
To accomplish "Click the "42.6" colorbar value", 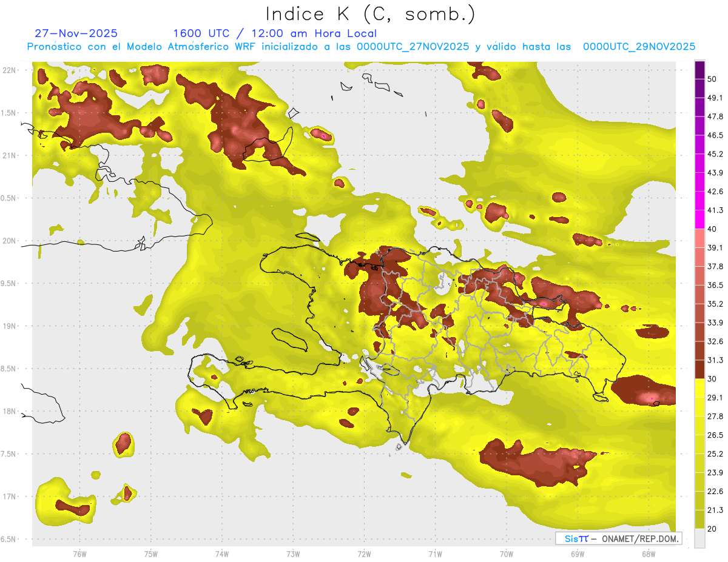I will [x=715, y=192].
